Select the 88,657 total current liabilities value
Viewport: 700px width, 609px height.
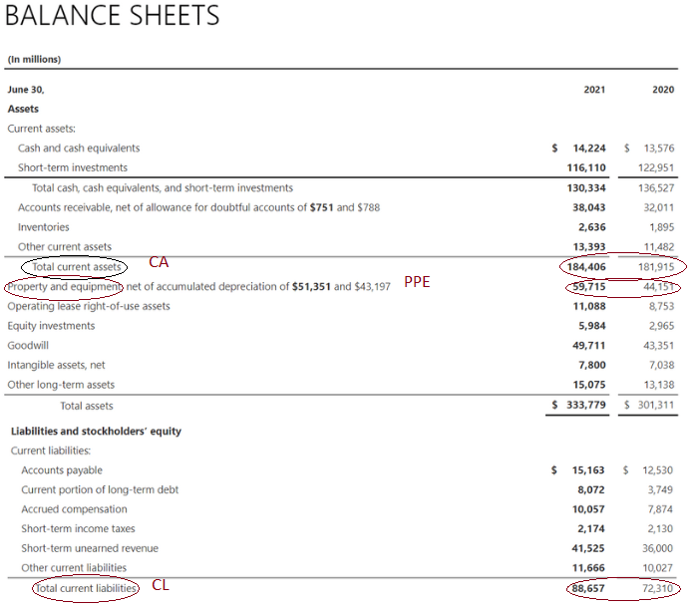[588, 589]
